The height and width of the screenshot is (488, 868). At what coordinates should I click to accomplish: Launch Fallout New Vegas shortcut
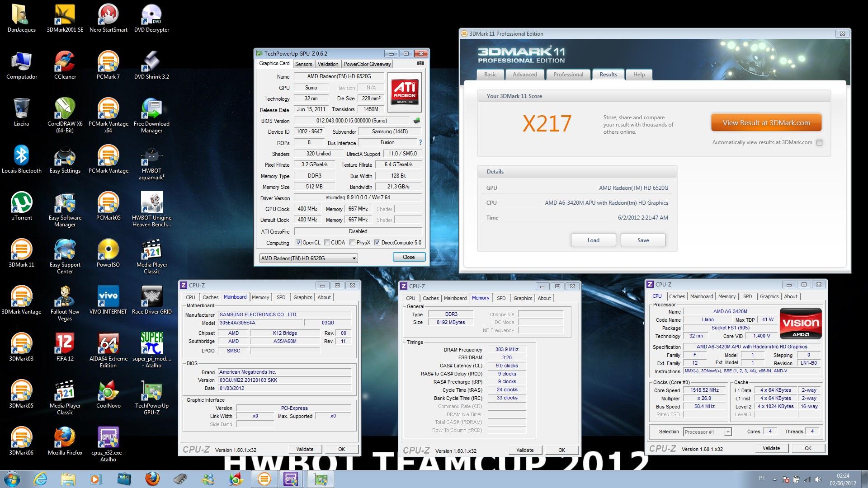[65, 303]
